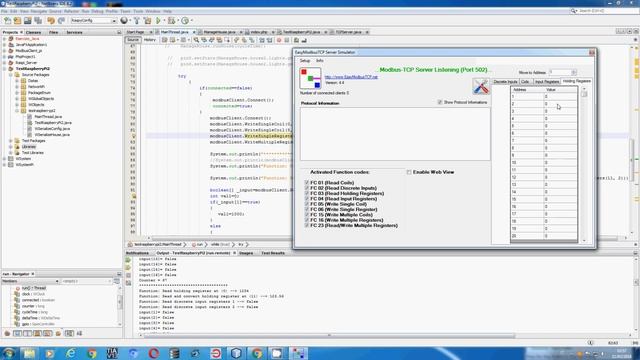The image size is (640, 360).
Task: Open settings wrench-screwdriver icon in Modbus simulator
Action: click(x=481, y=86)
